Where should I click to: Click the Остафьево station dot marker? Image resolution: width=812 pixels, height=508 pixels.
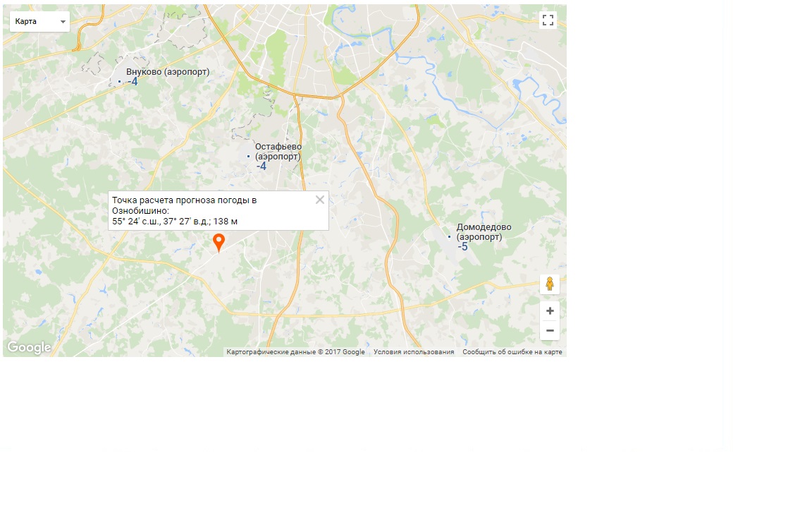click(x=249, y=156)
